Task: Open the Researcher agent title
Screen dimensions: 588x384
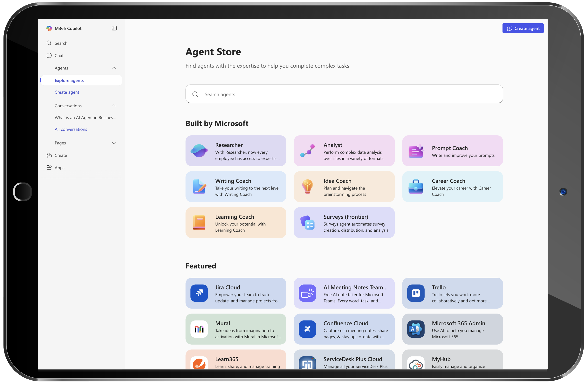Action: 229,145
